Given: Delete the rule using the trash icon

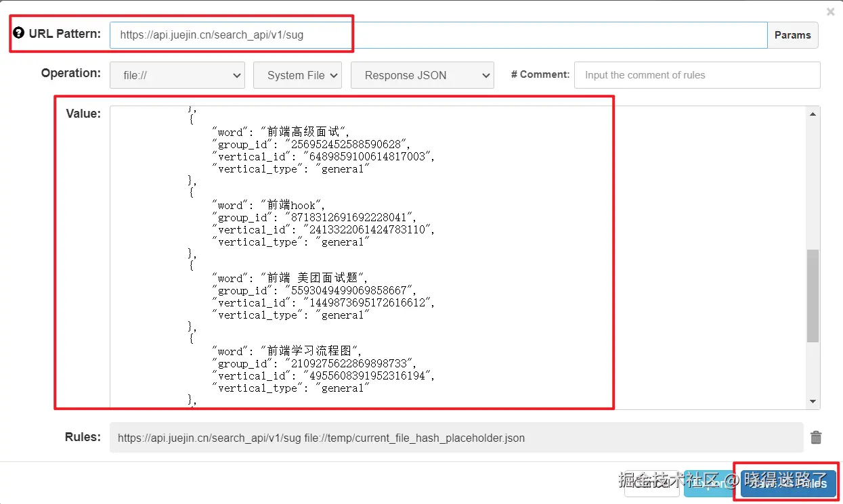Looking at the screenshot, I should click(x=817, y=438).
